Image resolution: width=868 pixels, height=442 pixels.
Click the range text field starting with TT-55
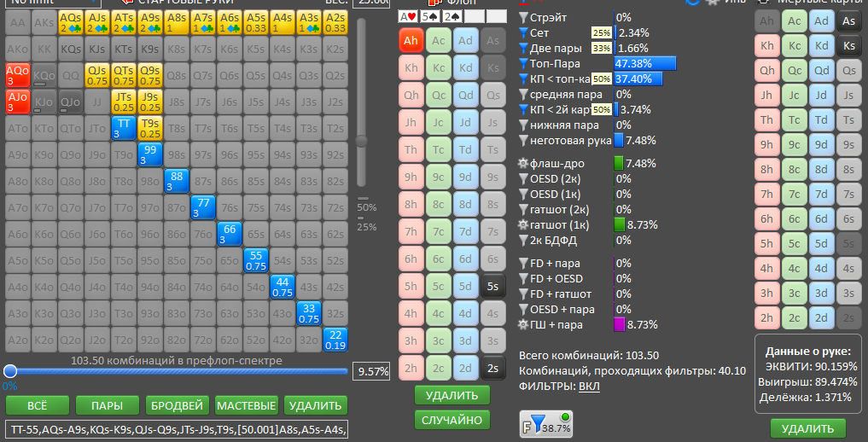click(x=178, y=429)
